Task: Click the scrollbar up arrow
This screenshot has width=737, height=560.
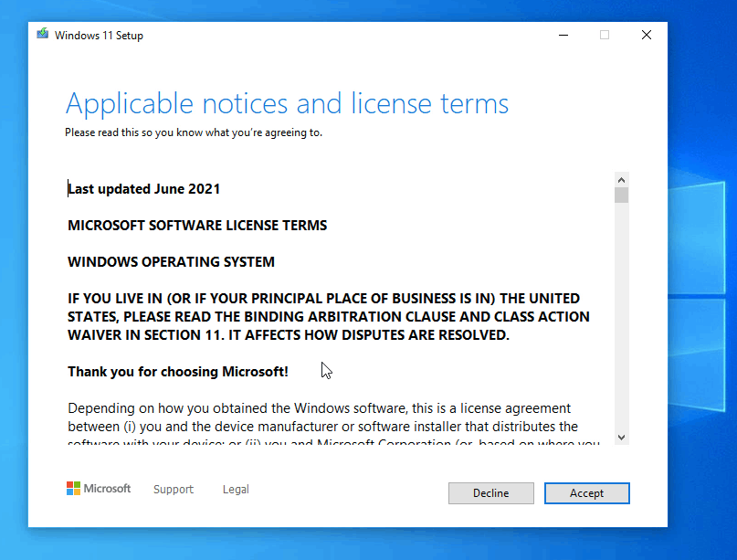Action: [x=621, y=180]
